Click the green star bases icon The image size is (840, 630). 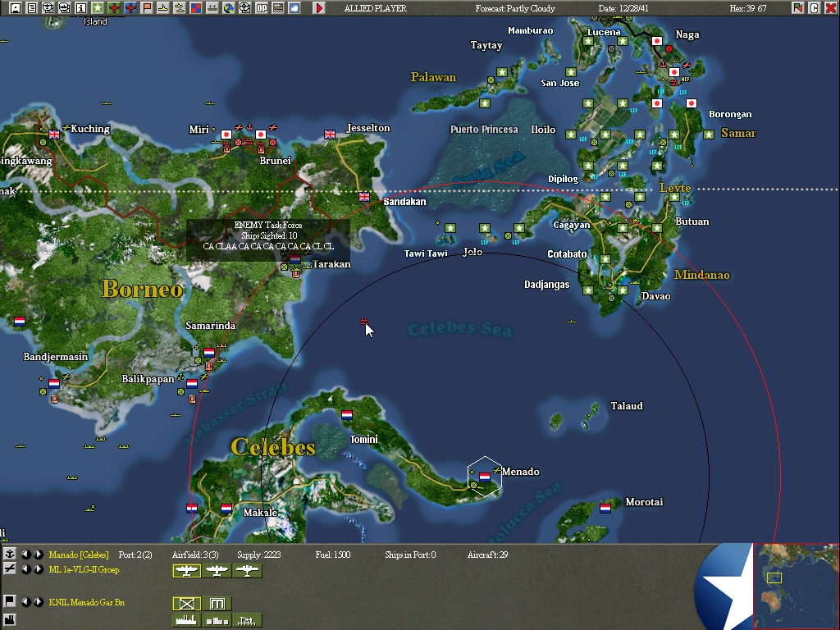[x=98, y=8]
